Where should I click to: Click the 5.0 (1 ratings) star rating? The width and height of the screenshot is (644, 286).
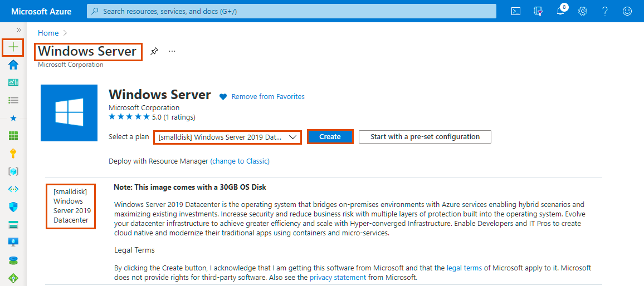click(x=152, y=117)
